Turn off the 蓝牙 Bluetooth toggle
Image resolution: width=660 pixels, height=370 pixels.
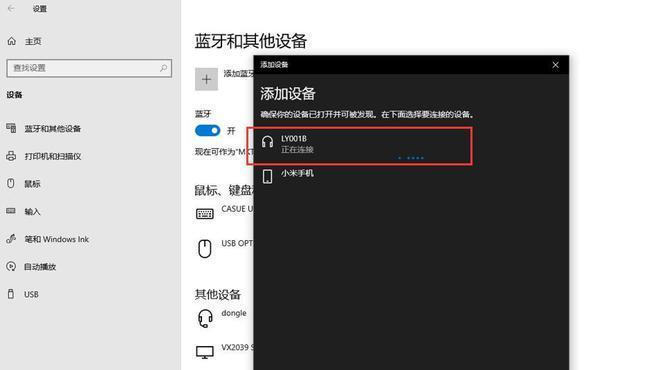pyautogui.click(x=208, y=130)
